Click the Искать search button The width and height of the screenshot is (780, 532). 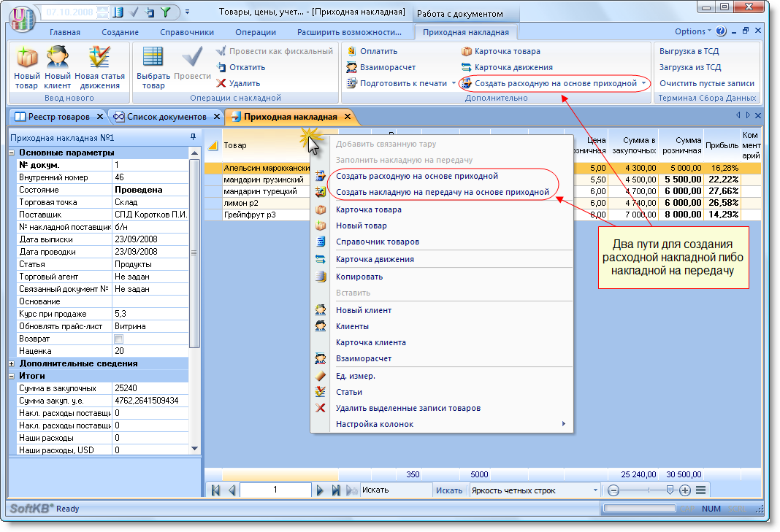click(449, 490)
